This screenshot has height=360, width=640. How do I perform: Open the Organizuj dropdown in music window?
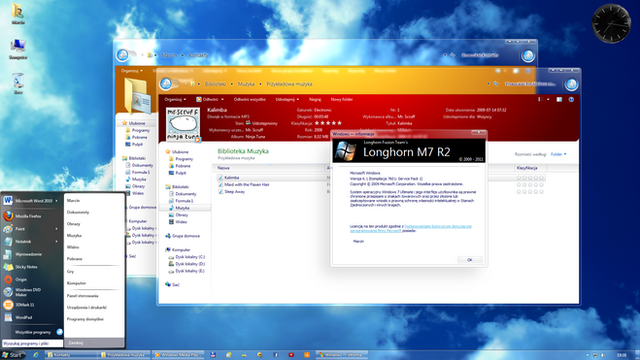point(175,99)
